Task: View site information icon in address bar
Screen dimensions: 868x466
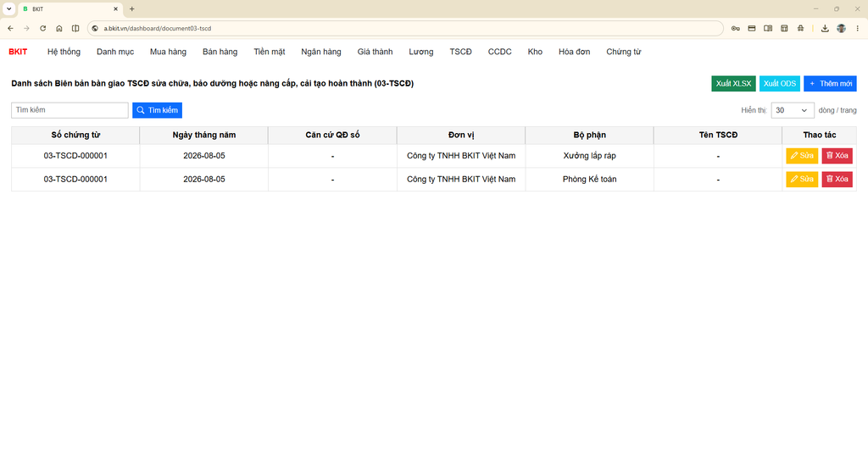Action: coord(95,28)
